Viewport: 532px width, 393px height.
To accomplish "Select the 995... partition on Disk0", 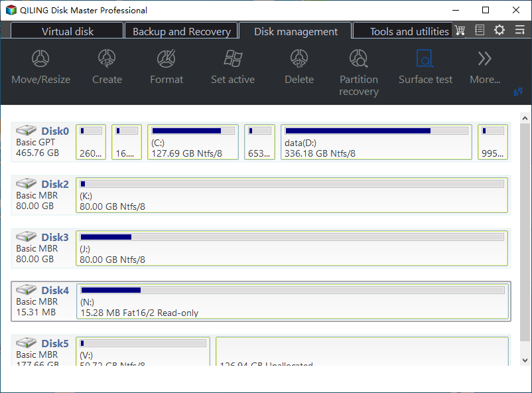I will [493, 142].
